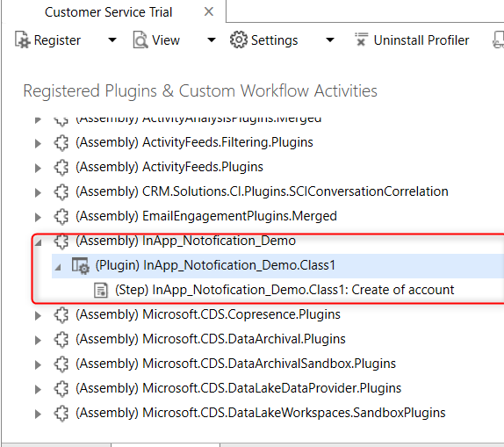The width and height of the screenshot is (504, 447).
Task: Expand the Microsoft.CDS.Copresence.Plugins assembly
Action: pyautogui.click(x=38, y=315)
